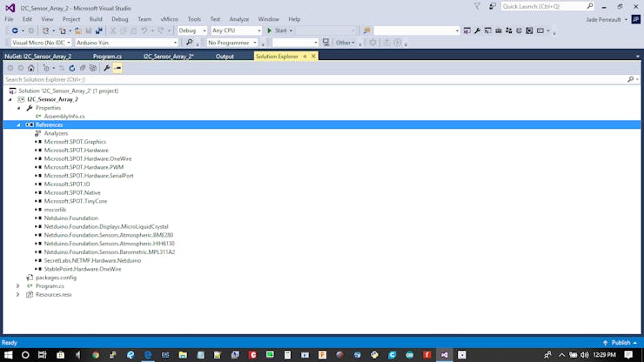This screenshot has width=644, height=362.
Task: Select the Analyzers node under References
Action: [56, 133]
